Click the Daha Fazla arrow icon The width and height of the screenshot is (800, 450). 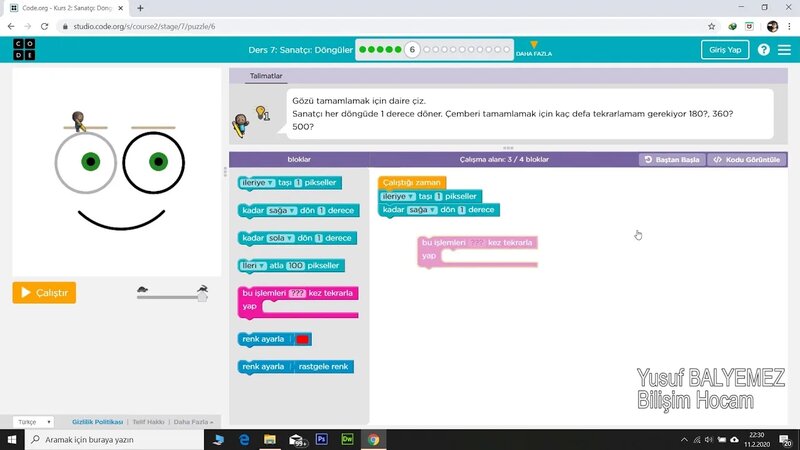coord(534,45)
